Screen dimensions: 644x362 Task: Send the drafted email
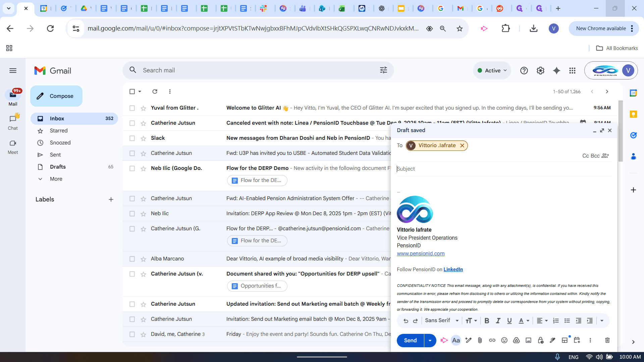click(x=410, y=340)
